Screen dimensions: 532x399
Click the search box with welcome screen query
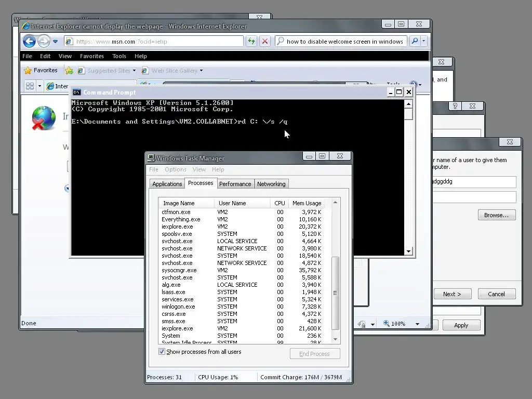click(x=341, y=42)
